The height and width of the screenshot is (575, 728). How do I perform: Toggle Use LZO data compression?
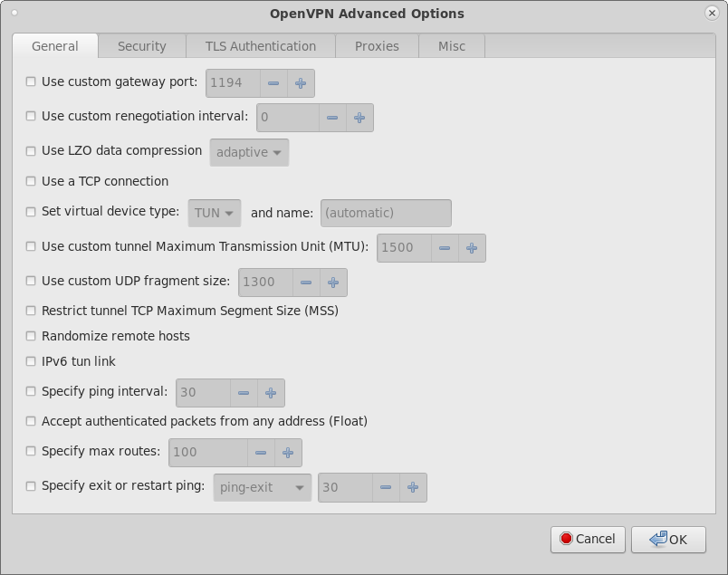pos(31,151)
